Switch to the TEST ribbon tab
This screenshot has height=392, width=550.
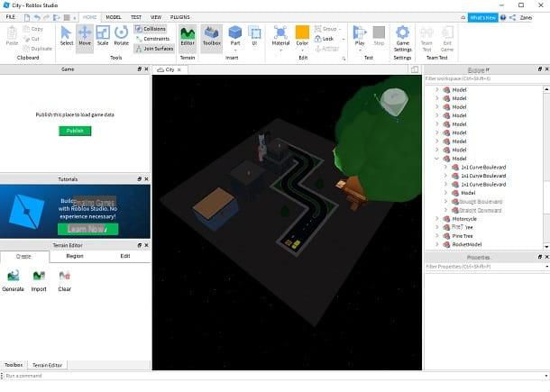pyautogui.click(x=136, y=17)
